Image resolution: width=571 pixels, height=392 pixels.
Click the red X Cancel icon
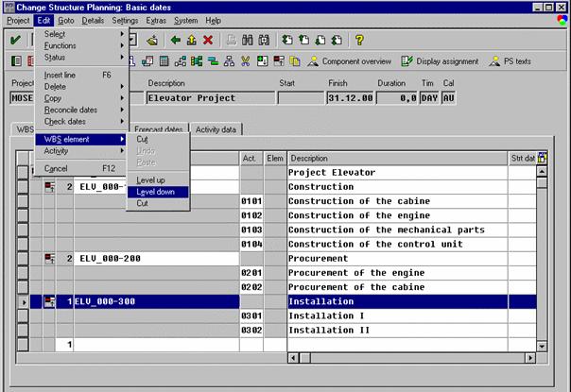208,40
